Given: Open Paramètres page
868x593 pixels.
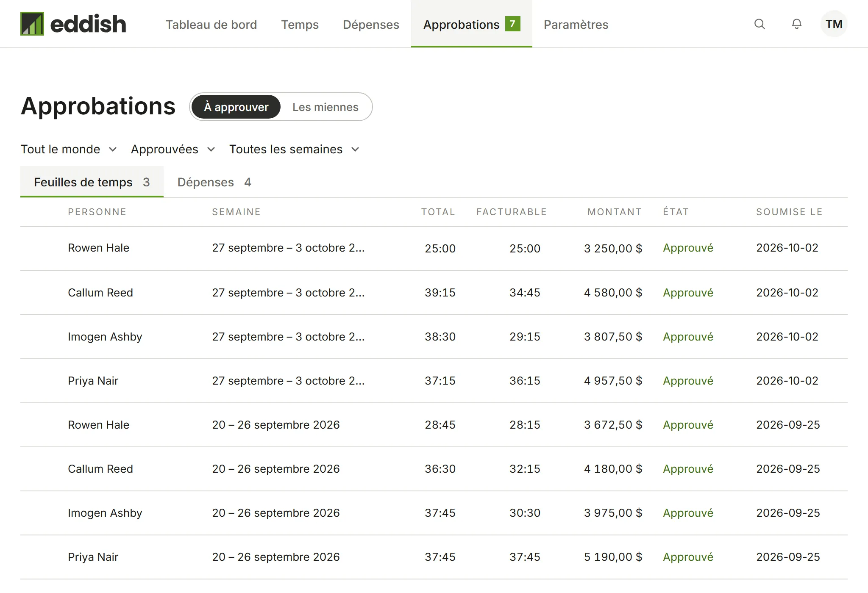Looking at the screenshot, I should (x=576, y=24).
